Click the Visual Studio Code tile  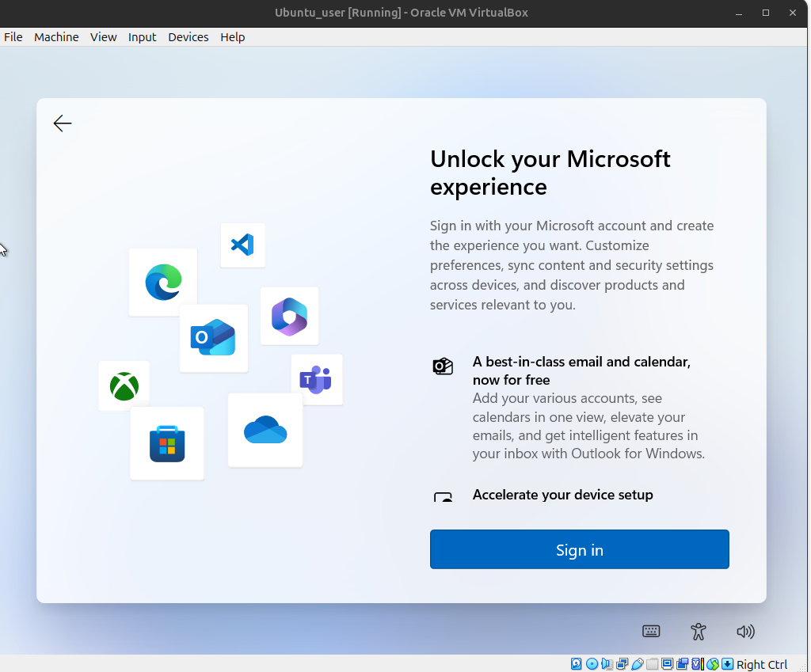point(242,245)
